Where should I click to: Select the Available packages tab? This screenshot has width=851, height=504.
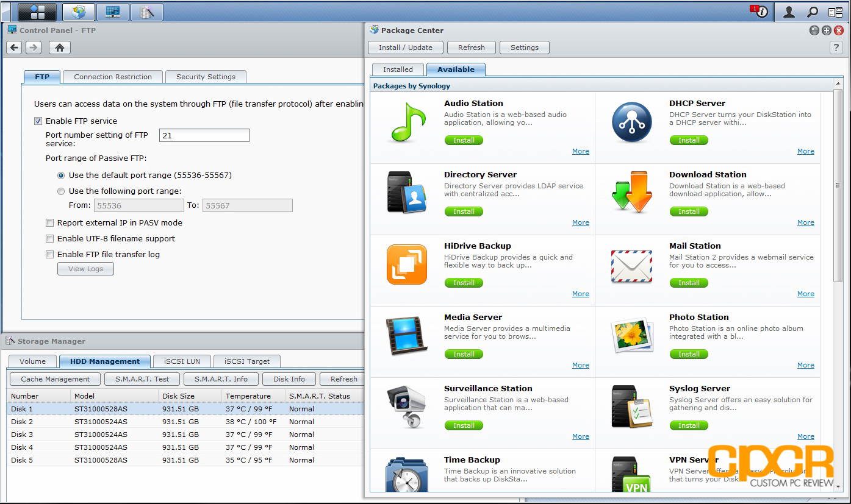click(456, 69)
